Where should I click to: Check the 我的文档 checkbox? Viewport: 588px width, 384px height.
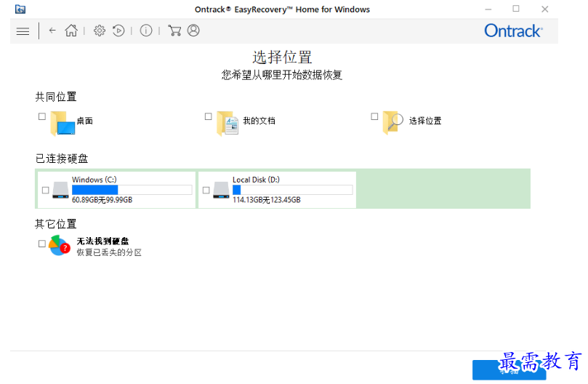[208, 116]
